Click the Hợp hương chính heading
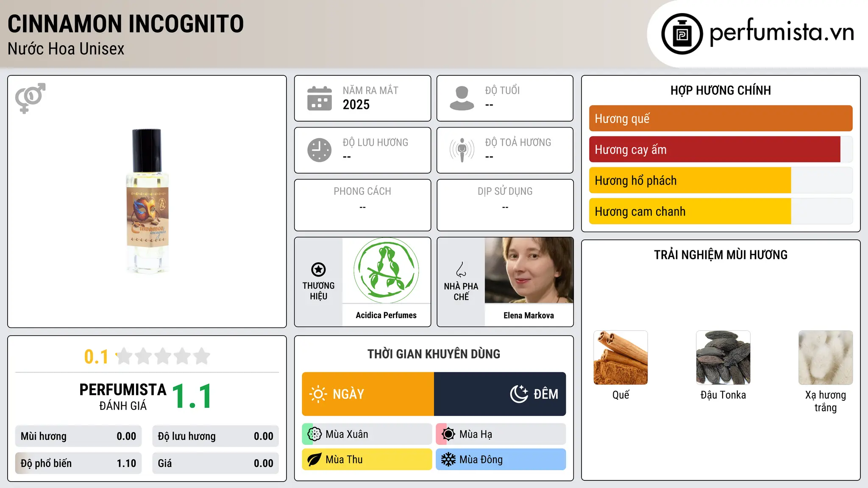868x488 pixels. 721,90
